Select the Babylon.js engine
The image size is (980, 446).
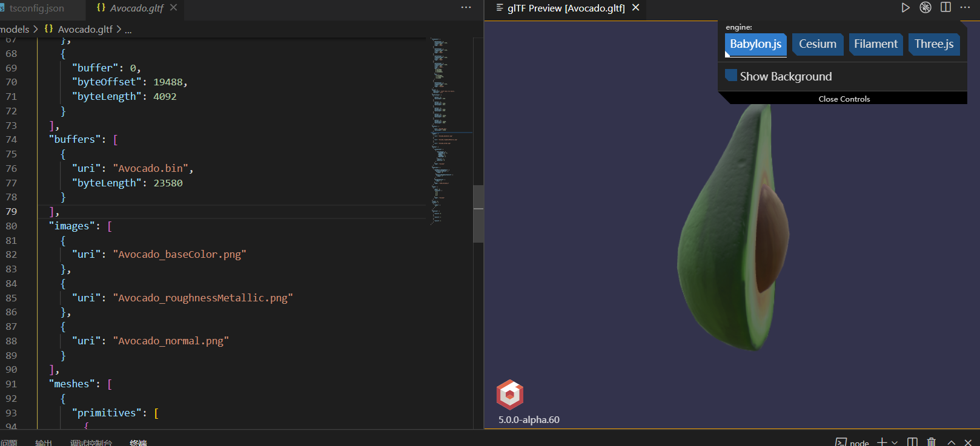tap(755, 44)
